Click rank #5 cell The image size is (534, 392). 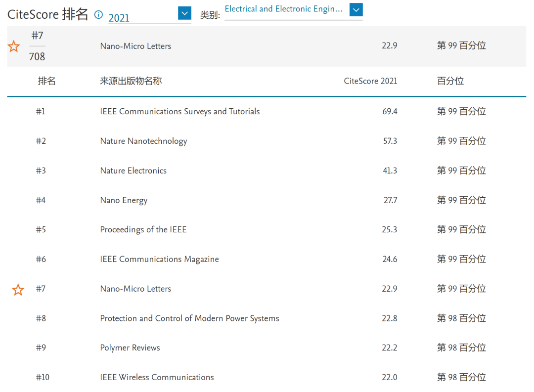(41, 229)
